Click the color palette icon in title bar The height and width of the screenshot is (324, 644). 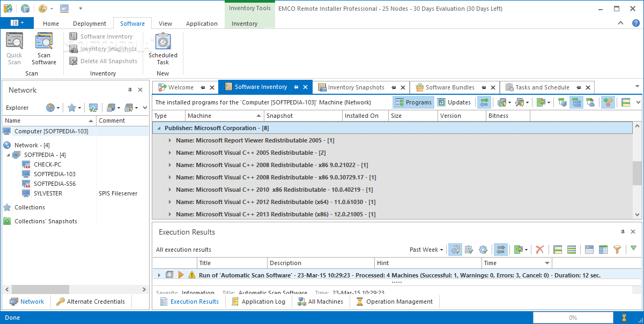(43, 8)
